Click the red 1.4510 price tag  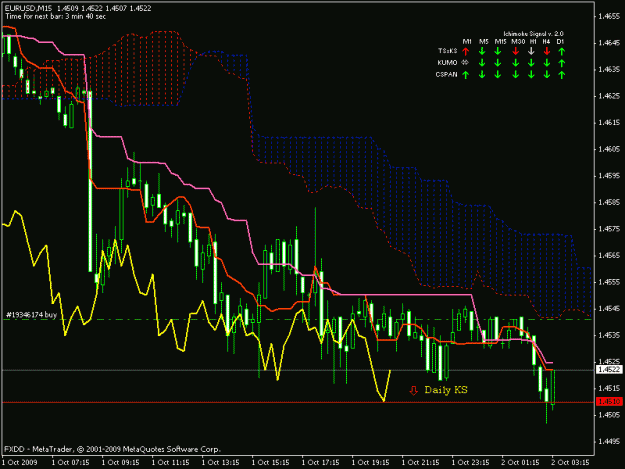609,402
